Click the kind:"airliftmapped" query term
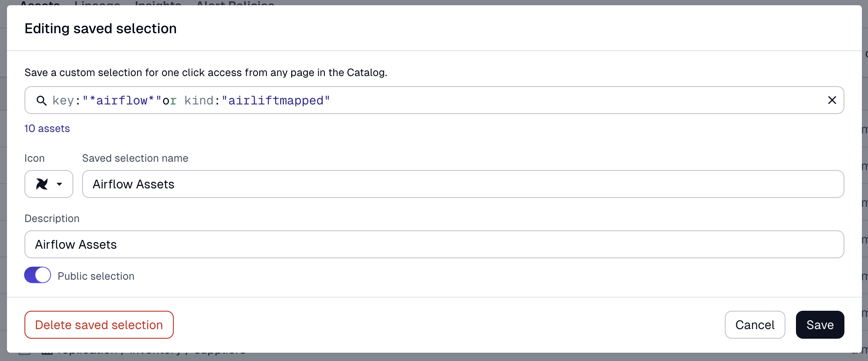Image resolution: width=868 pixels, height=361 pixels. (x=257, y=101)
